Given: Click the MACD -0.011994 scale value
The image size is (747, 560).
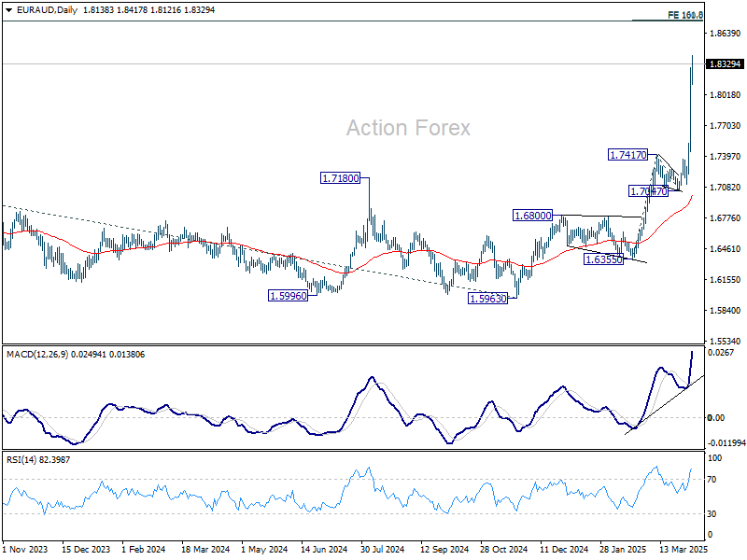Looking at the screenshot, I should tap(726, 443).
